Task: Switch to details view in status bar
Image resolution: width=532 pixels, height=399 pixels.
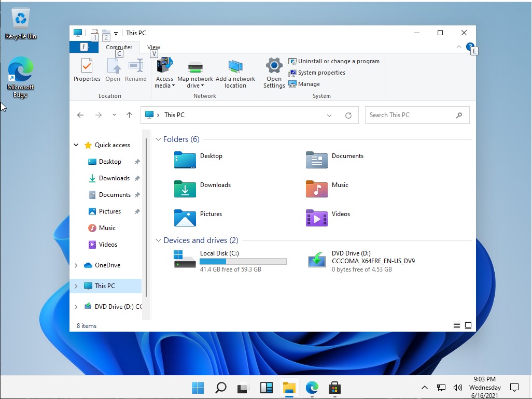Action: coord(456,325)
